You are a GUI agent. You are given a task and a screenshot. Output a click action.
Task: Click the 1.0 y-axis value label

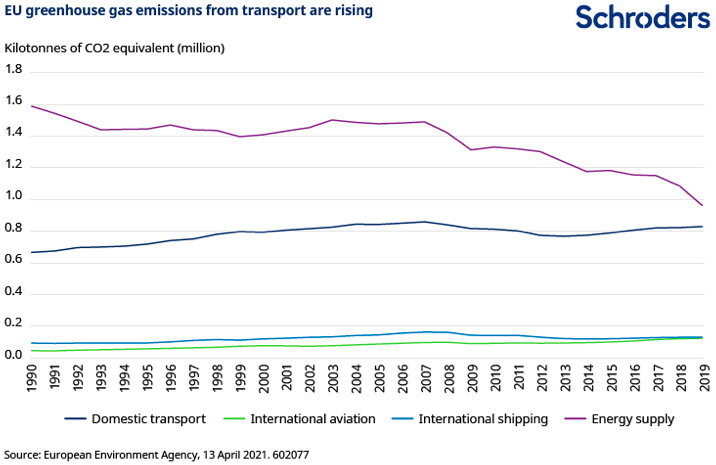point(13,196)
